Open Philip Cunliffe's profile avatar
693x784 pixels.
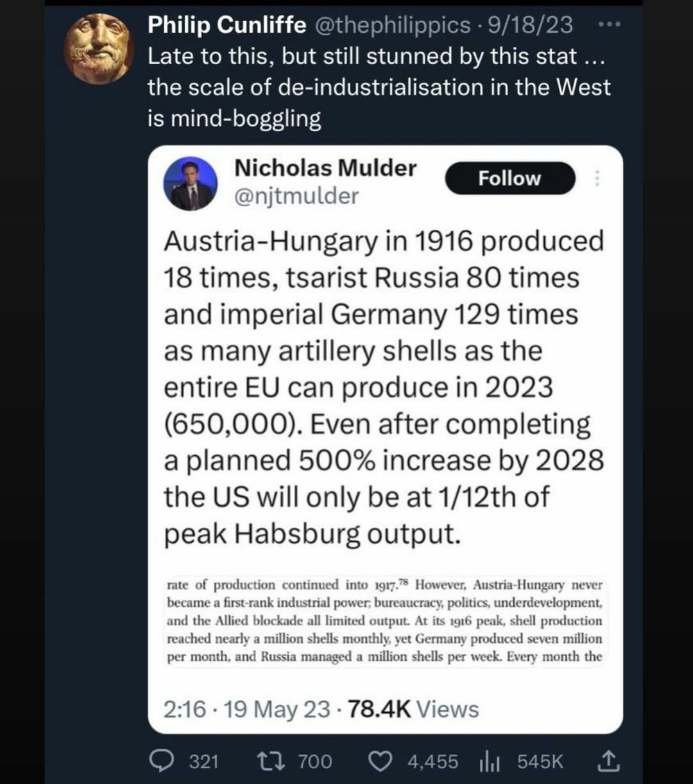[x=99, y=49]
